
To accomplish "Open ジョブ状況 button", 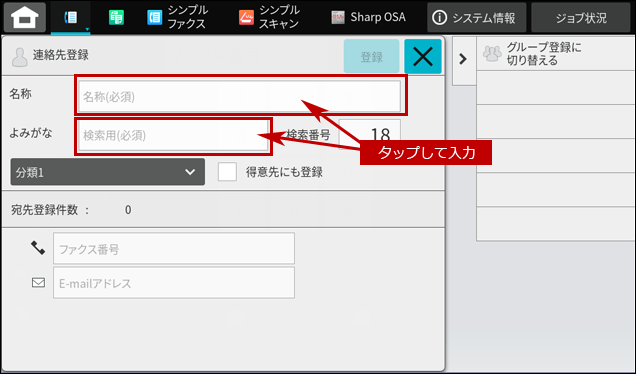I will pos(581,17).
